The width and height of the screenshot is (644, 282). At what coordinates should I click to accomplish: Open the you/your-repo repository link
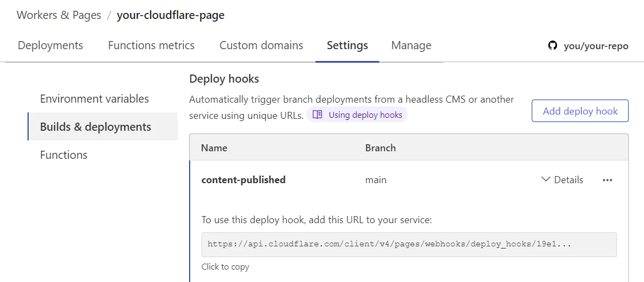(x=595, y=46)
